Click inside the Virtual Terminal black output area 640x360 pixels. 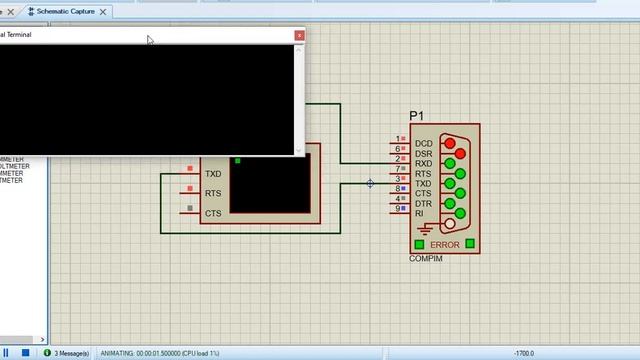click(147, 100)
